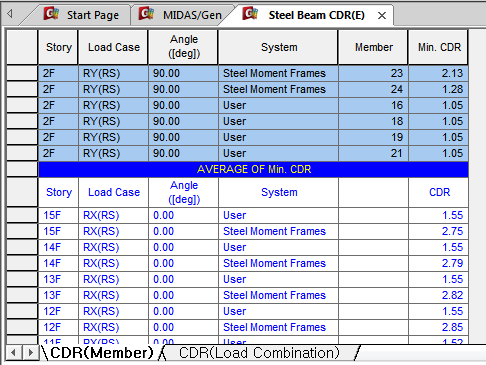
Task: Select row header for member 24
Action: pos(22,89)
